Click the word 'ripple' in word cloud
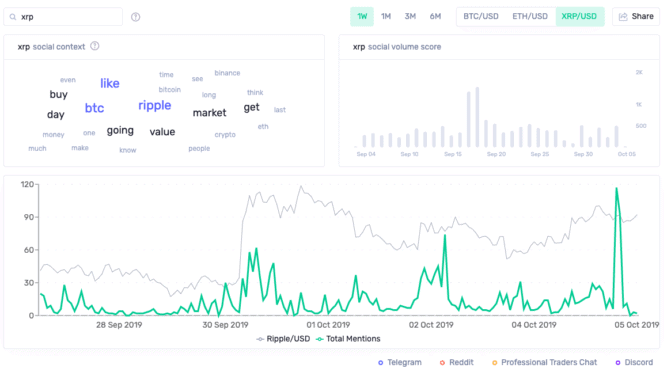 point(154,106)
